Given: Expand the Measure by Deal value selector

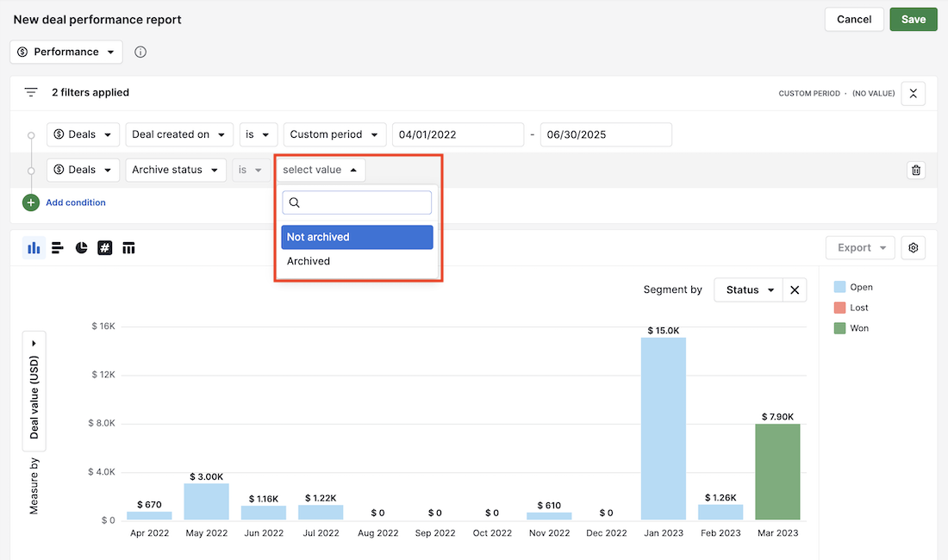Looking at the screenshot, I should point(34,391).
